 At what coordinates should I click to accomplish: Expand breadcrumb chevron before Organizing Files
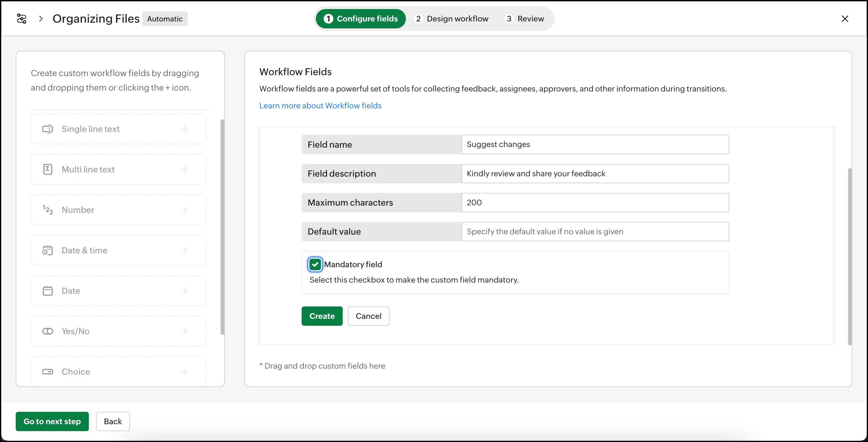coord(41,18)
